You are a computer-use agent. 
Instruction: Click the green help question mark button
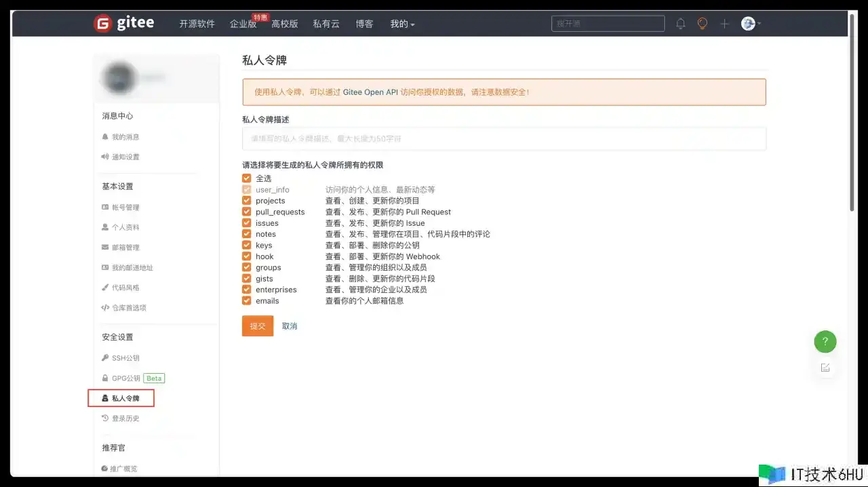[825, 341]
